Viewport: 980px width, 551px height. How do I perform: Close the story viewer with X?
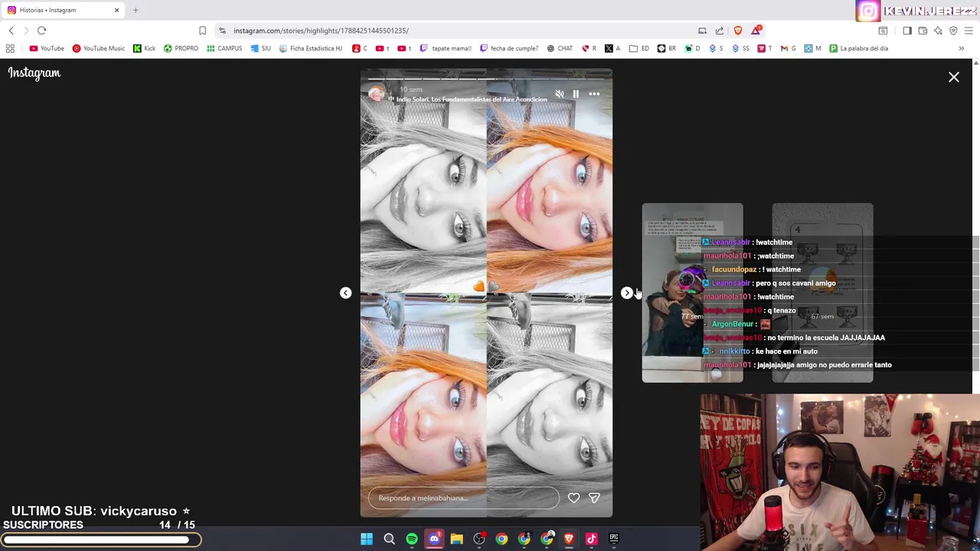(954, 77)
